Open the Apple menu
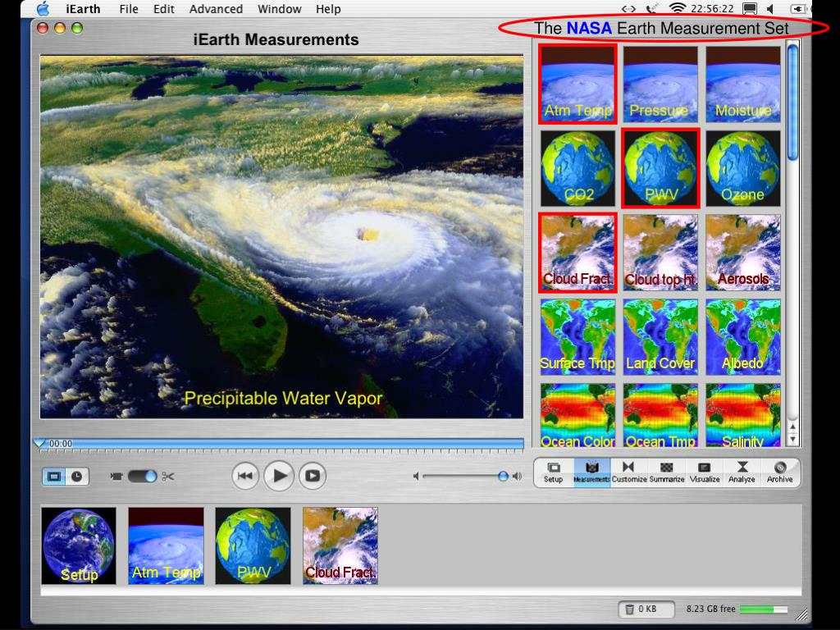 coord(43,8)
